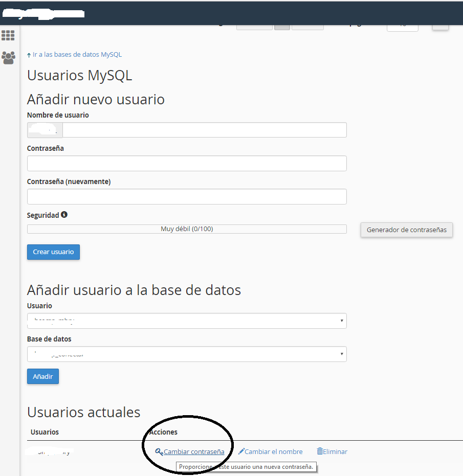Click the Crear usuario button
The width and height of the screenshot is (463, 476).
pyautogui.click(x=54, y=252)
